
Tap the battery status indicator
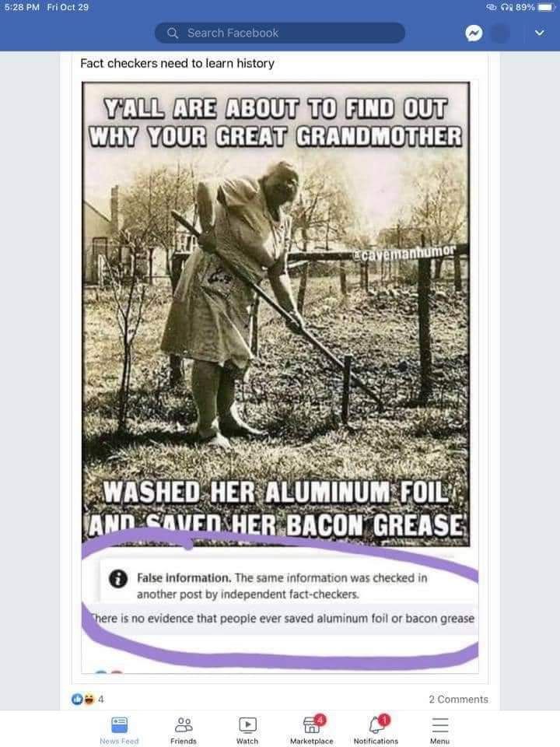point(546,7)
